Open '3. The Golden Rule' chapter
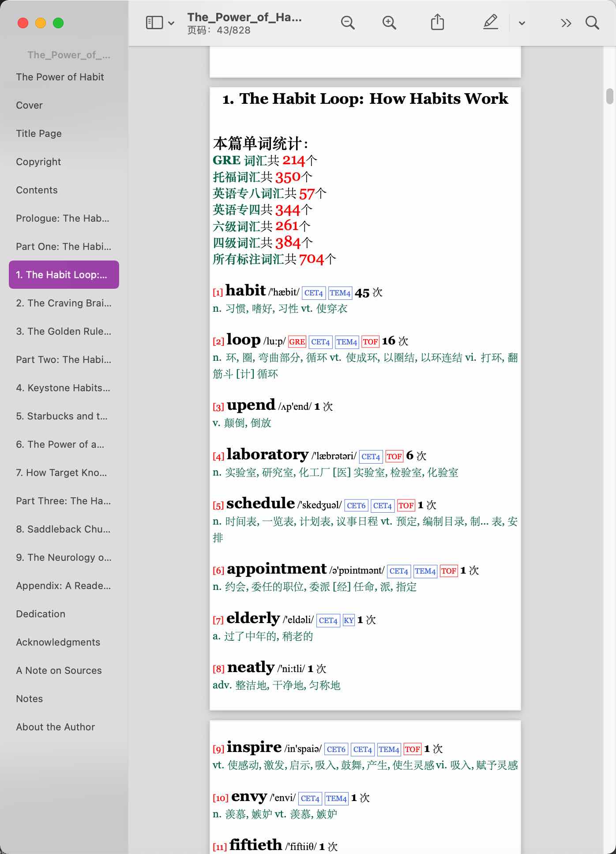Screen dimensions: 616x854 point(64,331)
